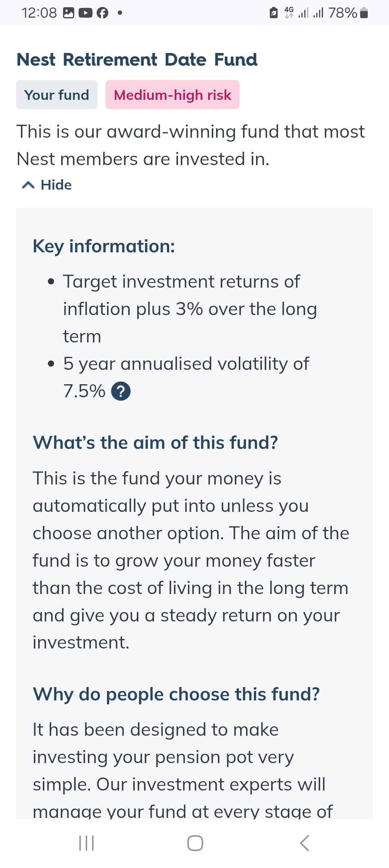The width and height of the screenshot is (389, 868).
Task: Tap the 4G network indicator icon
Action: pos(289,13)
